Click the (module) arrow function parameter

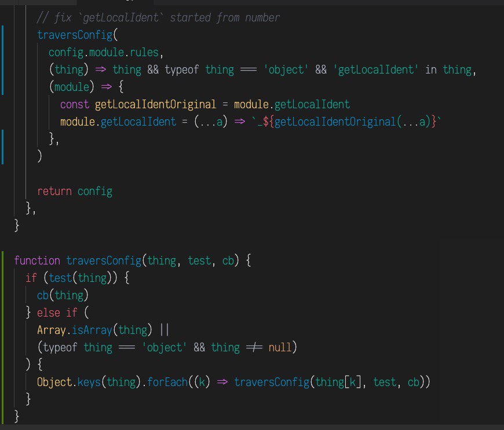click(x=71, y=87)
